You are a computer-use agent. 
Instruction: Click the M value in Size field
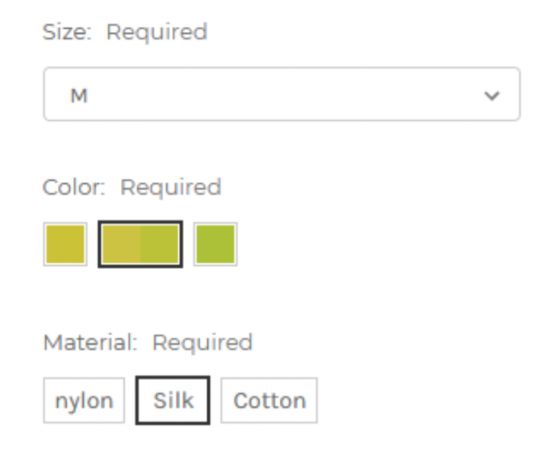pos(79,96)
